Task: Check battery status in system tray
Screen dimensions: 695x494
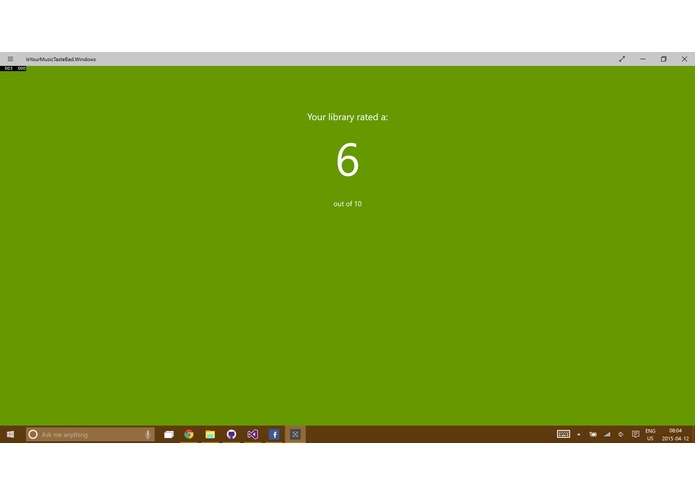Action: pos(593,435)
